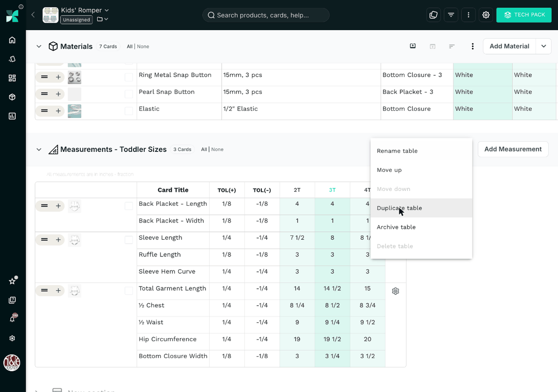Choose Duplicate table from menu
The width and height of the screenshot is (558, 392).
pyautogui.click(x=421, y=208)
